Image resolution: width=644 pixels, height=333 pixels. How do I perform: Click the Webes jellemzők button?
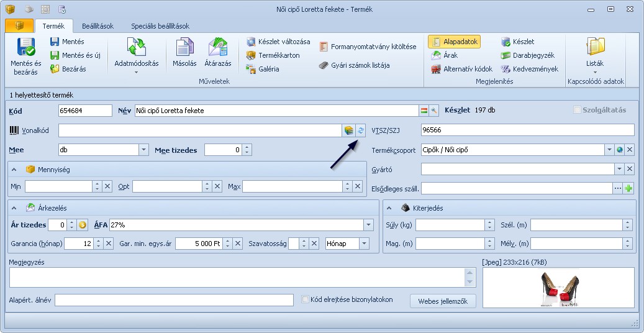(443, 301)
